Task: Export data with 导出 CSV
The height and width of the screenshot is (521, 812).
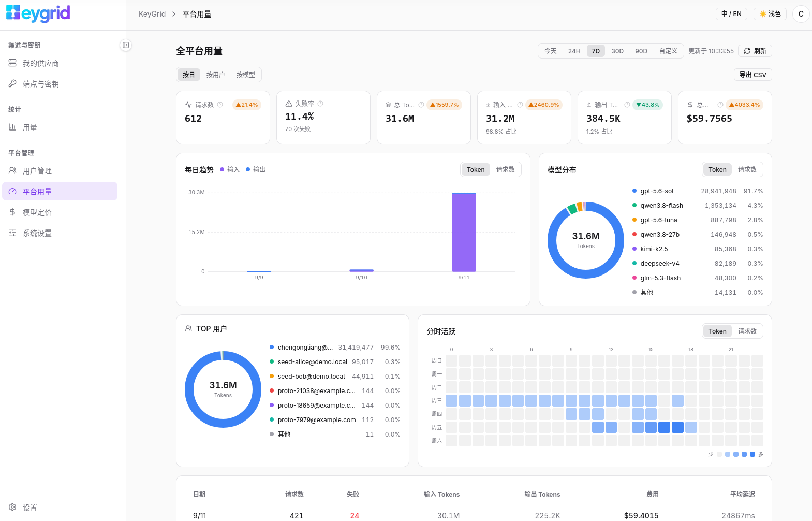Action: tap(752, 75)
